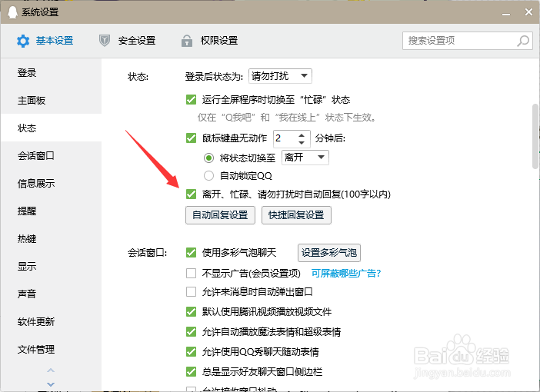Select 软件更新 in the sidebar
The height and width of the screenshot is (392, 540).
pos(51,321)
